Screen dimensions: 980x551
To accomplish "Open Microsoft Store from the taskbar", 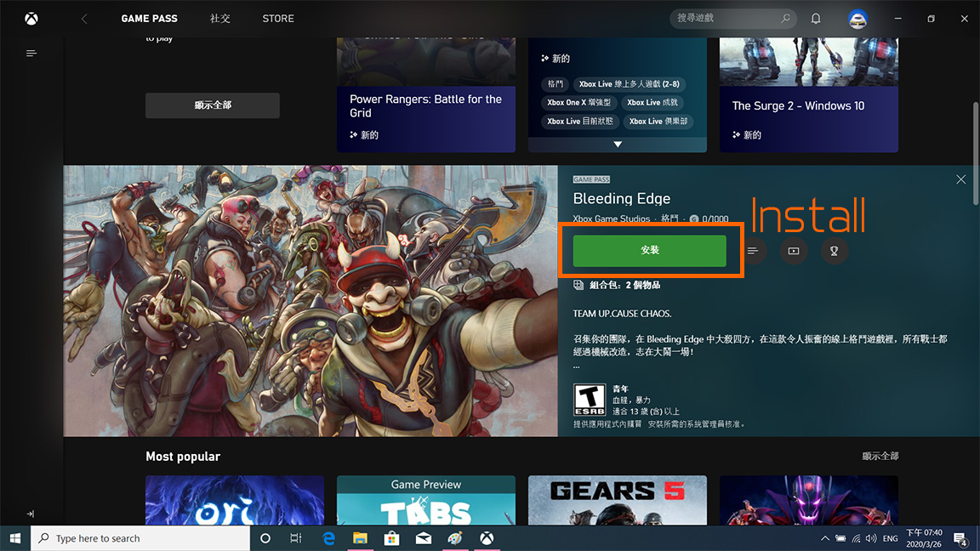I will pyautogui.click(x=391, y=538).
